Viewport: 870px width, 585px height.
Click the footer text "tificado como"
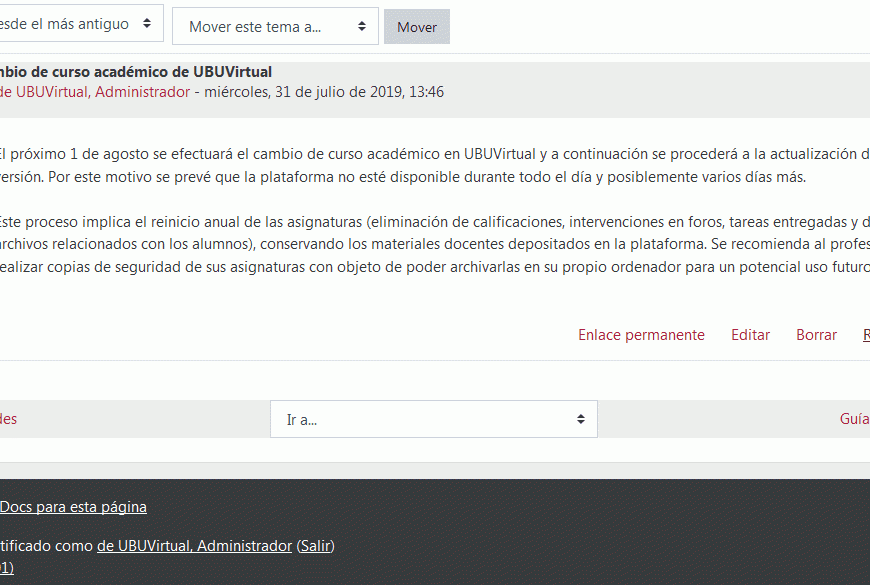click(46, 546)
